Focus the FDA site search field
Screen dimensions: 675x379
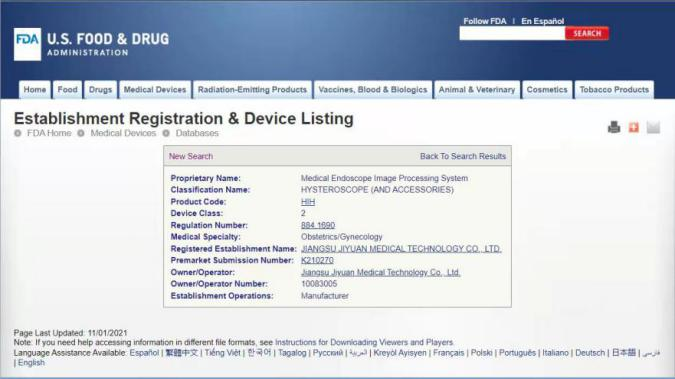512,33
